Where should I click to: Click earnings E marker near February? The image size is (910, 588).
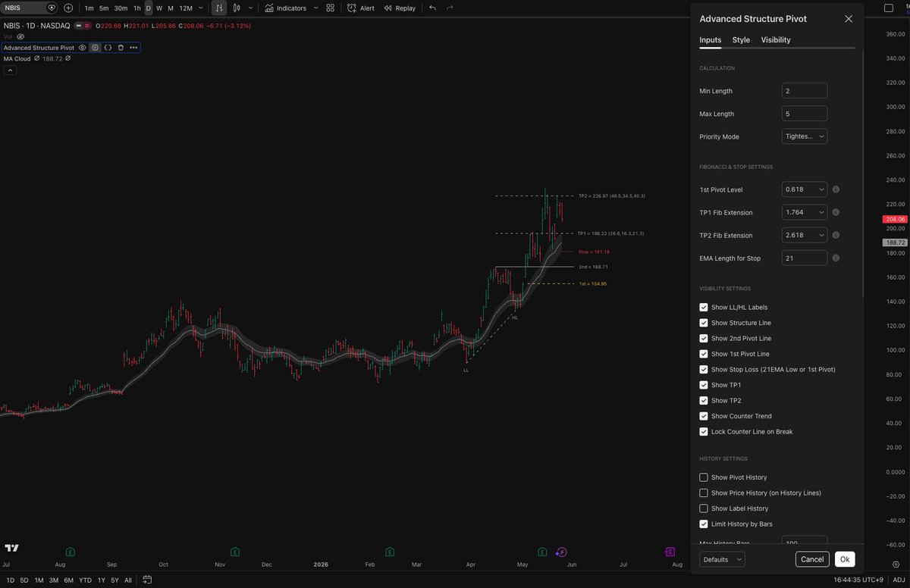389,552
